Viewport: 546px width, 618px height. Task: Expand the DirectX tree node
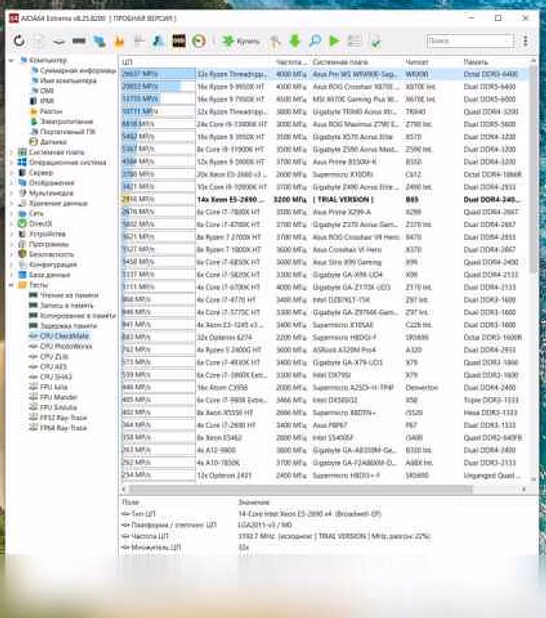coord(11,224)
